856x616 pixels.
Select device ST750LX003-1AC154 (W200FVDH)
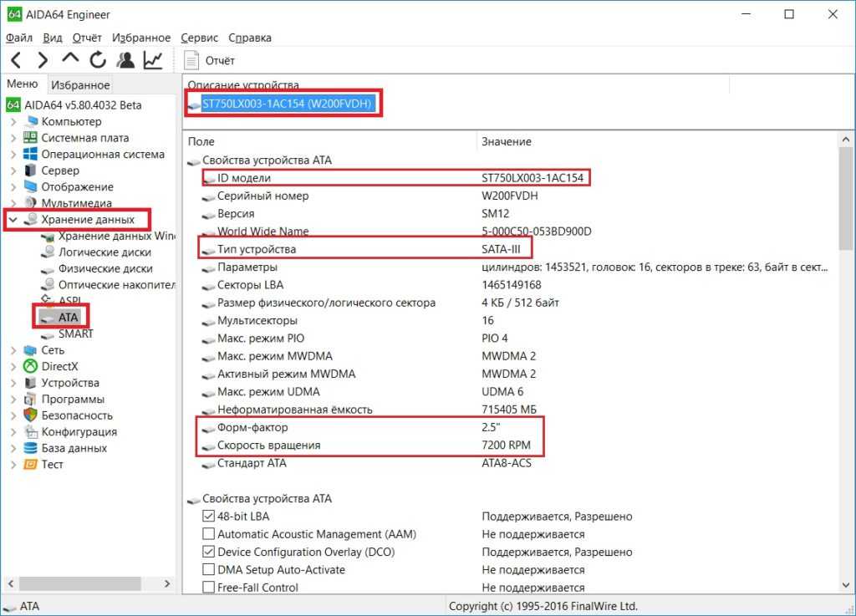point(287,103)
